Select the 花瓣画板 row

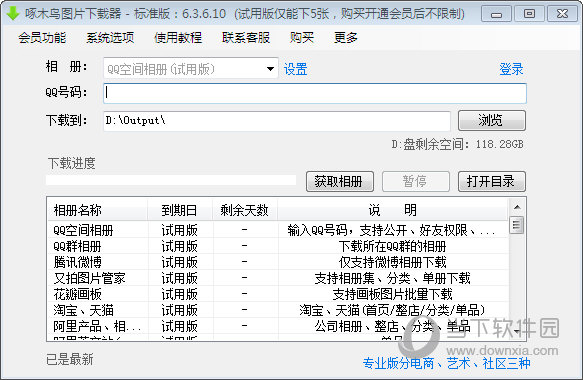click(x=278, y=294)
